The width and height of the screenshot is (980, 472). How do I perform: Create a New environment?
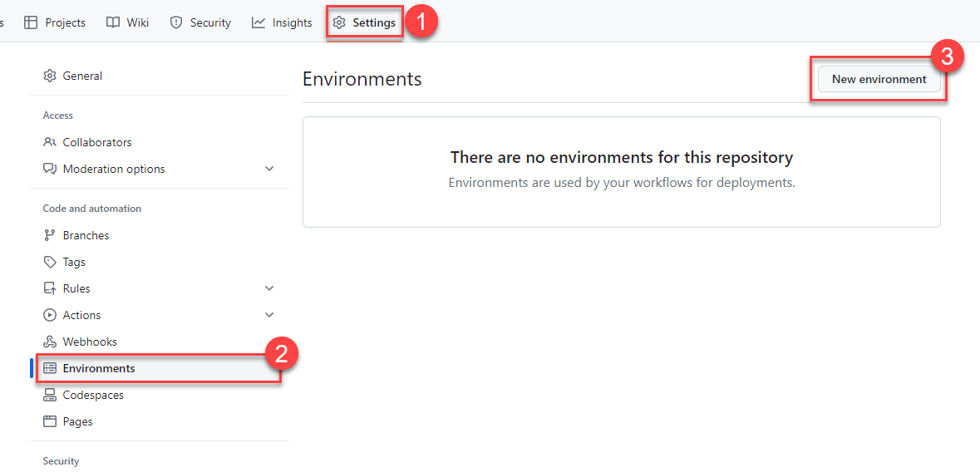coord(879,79)
